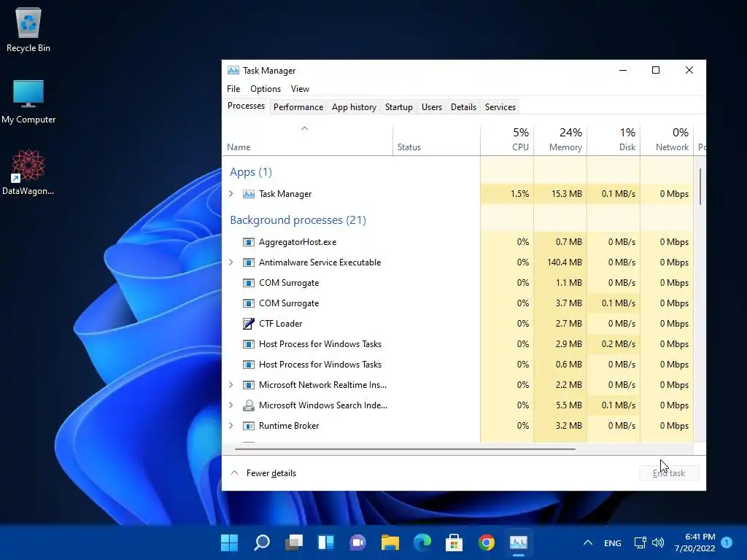The image size is (747, 560).
Task: Click the Background processes (21) heading
Action: [298, 220]
